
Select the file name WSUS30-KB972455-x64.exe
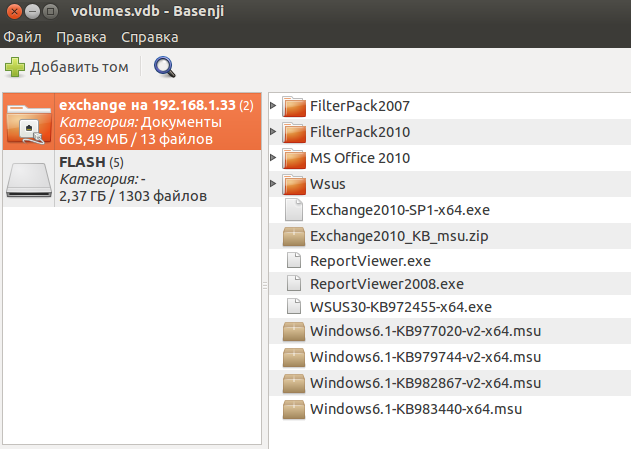(401, 307)
